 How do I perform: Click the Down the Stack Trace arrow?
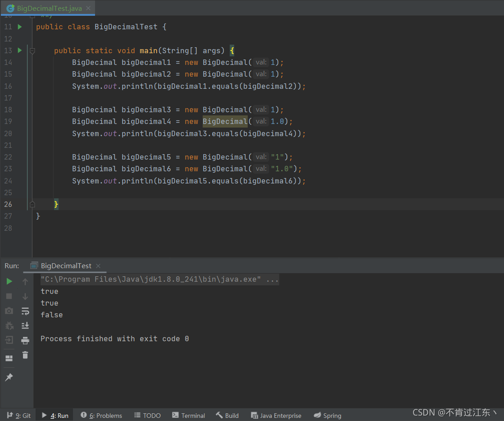25,296
